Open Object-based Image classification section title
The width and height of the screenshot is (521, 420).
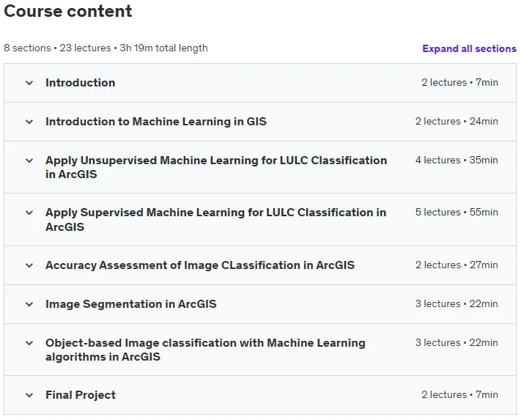click(205, 350)
